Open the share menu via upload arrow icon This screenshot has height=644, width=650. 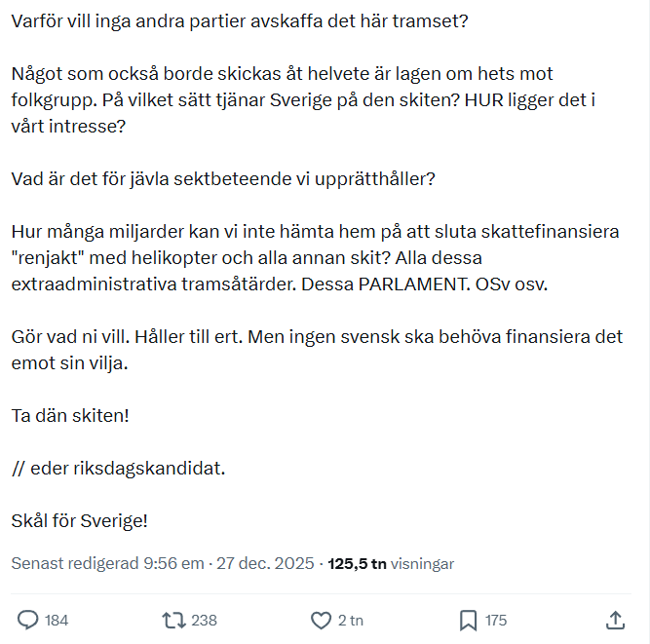pos(615,620)
